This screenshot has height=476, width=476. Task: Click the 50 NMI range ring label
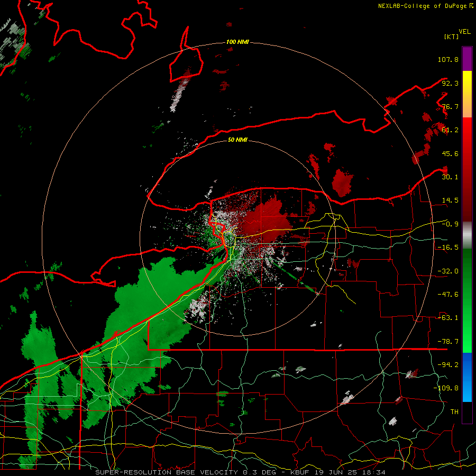[x=237, y=140]
